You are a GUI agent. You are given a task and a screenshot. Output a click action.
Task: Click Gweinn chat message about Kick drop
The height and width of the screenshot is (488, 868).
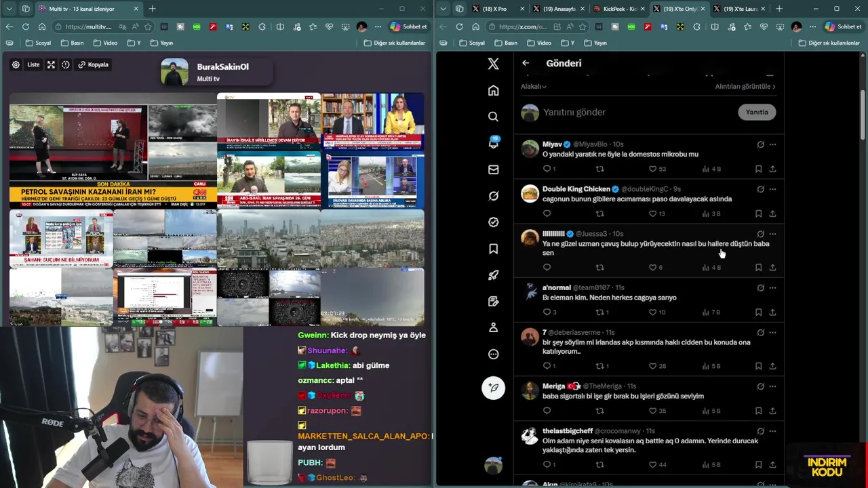click(x=361, y=335)
